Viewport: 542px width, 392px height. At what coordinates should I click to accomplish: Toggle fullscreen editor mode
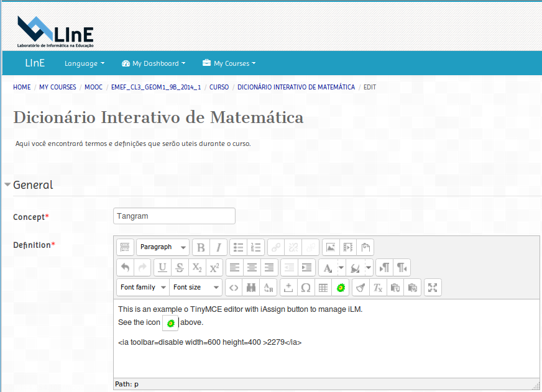[x=433, y=288]
